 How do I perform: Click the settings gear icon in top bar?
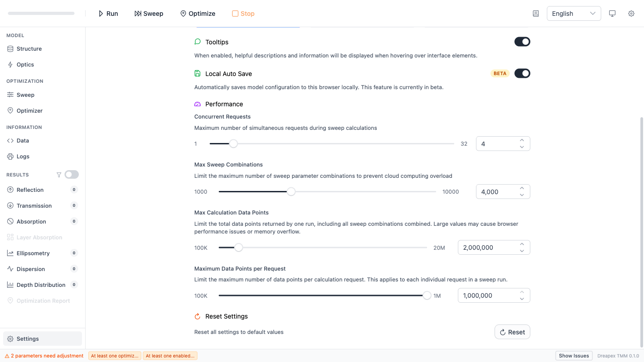[631, 14]
